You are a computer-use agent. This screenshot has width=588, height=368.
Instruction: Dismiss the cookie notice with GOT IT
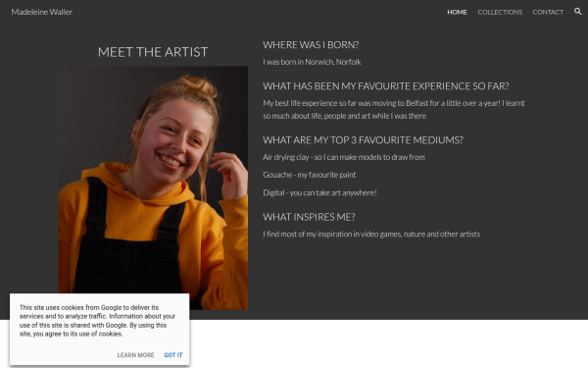[x=173, y=355]
